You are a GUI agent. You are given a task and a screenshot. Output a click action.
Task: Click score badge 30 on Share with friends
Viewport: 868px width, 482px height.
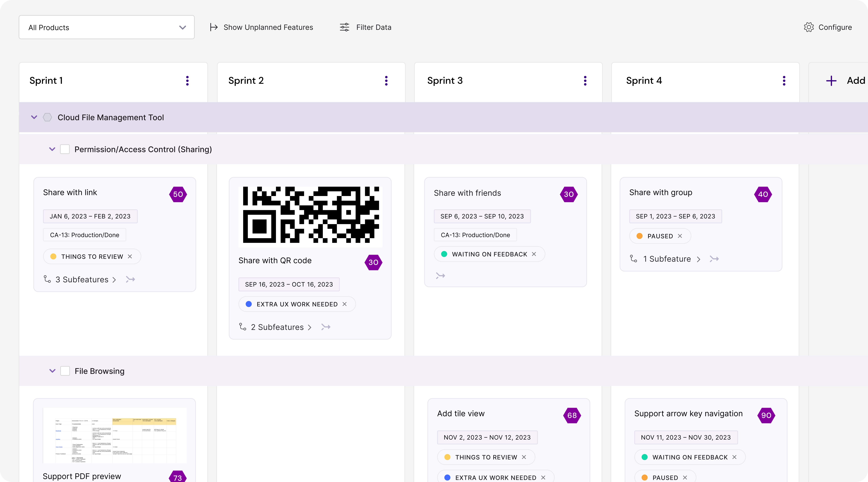569,194
